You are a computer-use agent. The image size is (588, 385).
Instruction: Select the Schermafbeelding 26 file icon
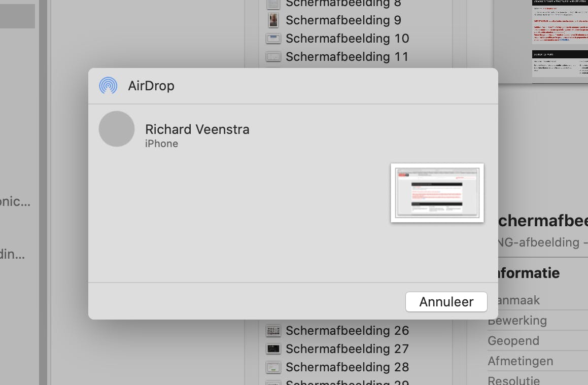coord(273,331)
